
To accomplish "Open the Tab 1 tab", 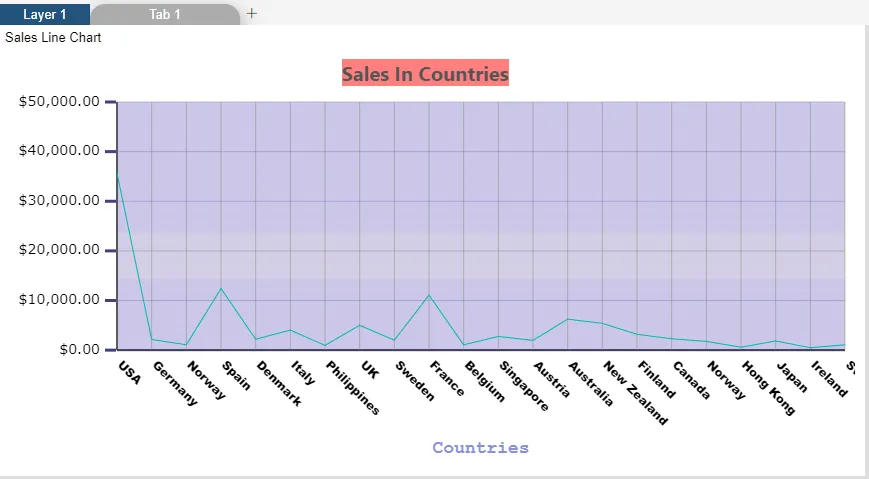I will pos(165,14).
